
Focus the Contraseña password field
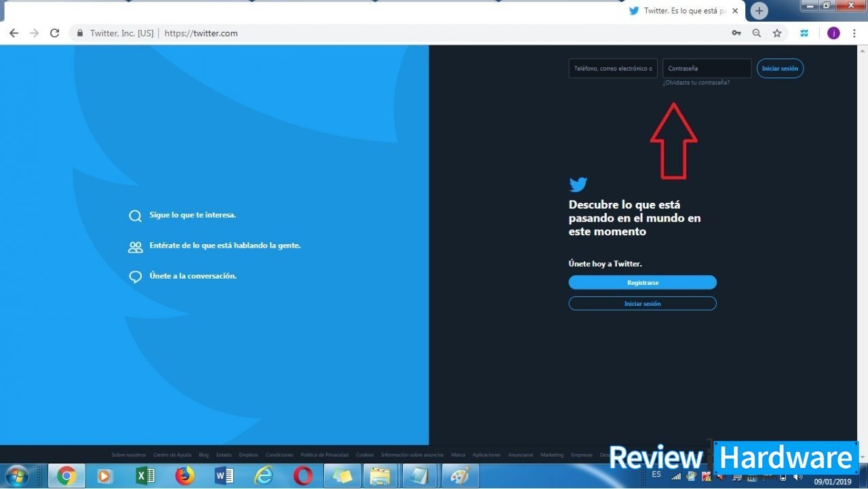tap(707, 69)
